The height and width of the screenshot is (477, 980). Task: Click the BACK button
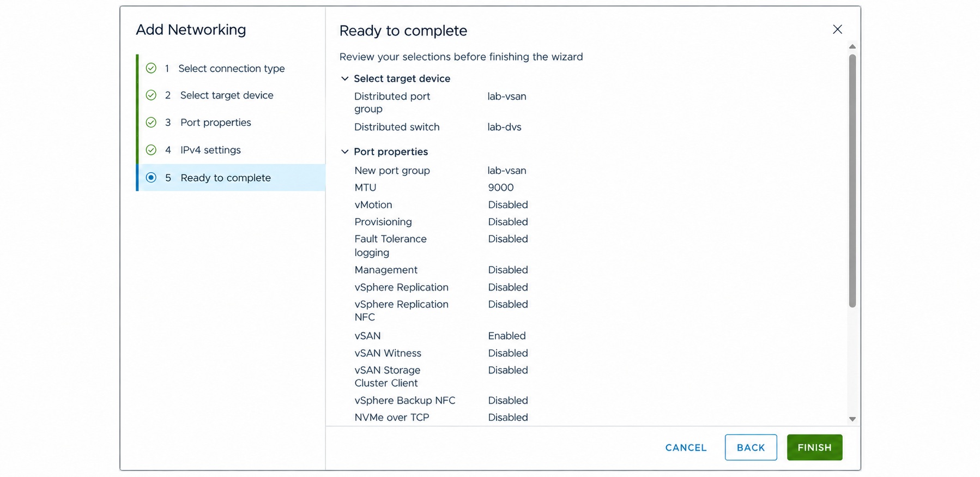(x=751, y=447)
